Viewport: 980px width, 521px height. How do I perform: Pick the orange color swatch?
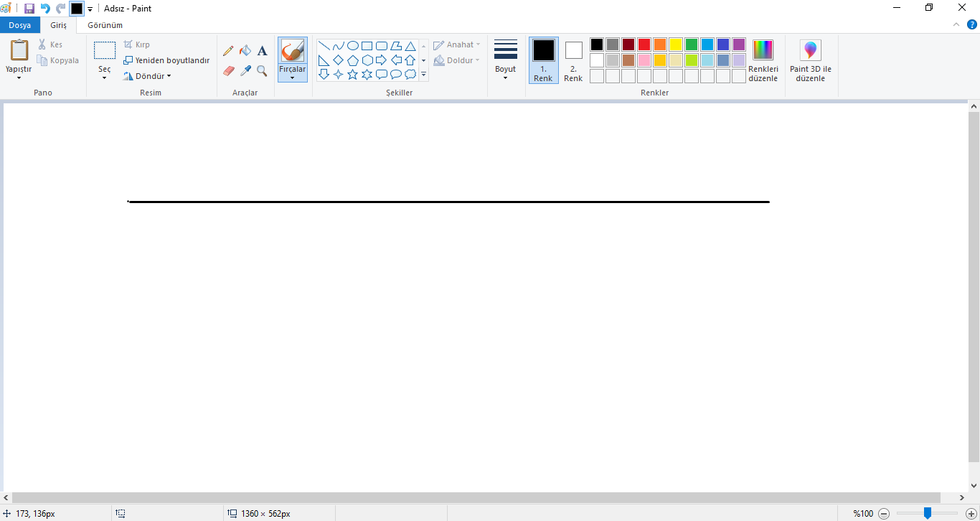tap(660, 44)
